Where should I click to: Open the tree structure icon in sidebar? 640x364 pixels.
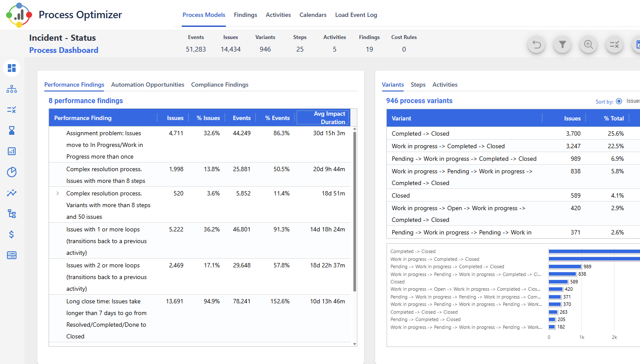(x=12, y=214)
